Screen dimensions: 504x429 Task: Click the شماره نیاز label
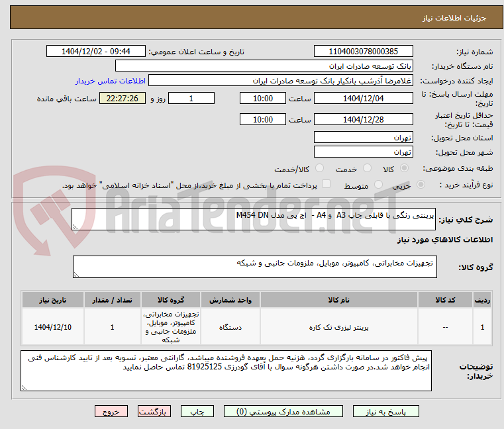[474, 52]
